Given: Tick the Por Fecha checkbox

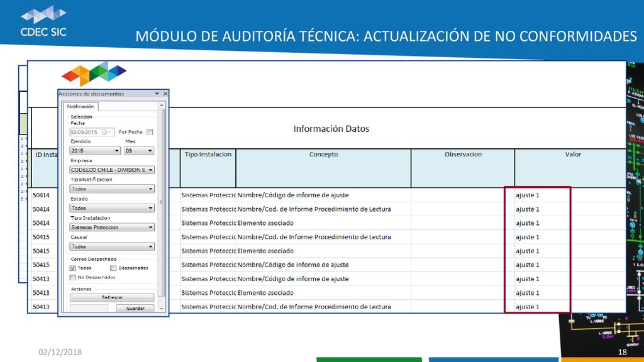Looking at the screenshot, I should click(150, 132).
